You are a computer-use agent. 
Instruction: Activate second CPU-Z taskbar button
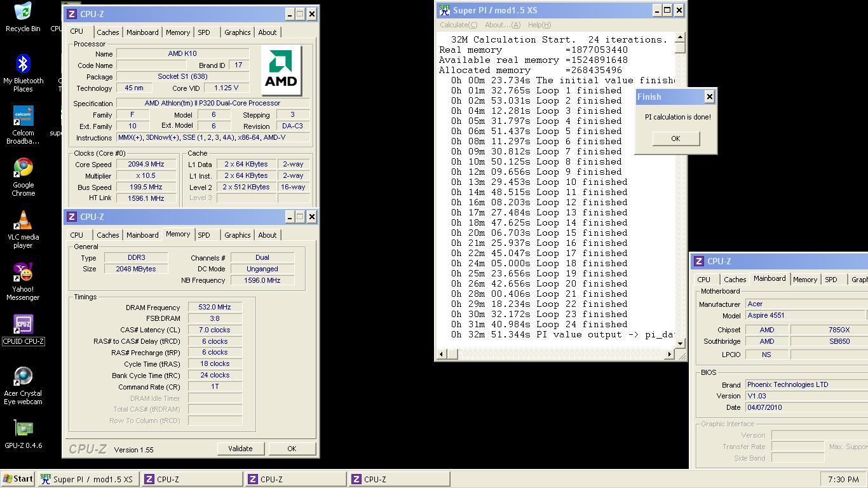pos(295,479)
